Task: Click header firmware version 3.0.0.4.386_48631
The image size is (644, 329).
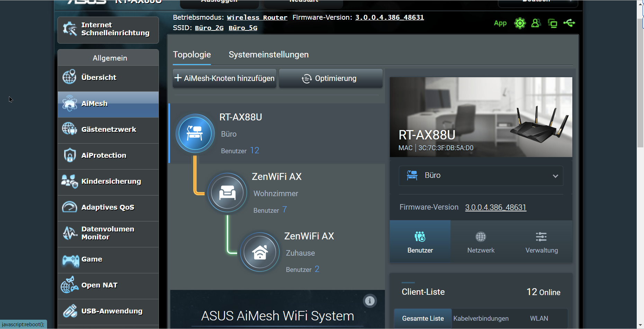Action: coord(390,17)
